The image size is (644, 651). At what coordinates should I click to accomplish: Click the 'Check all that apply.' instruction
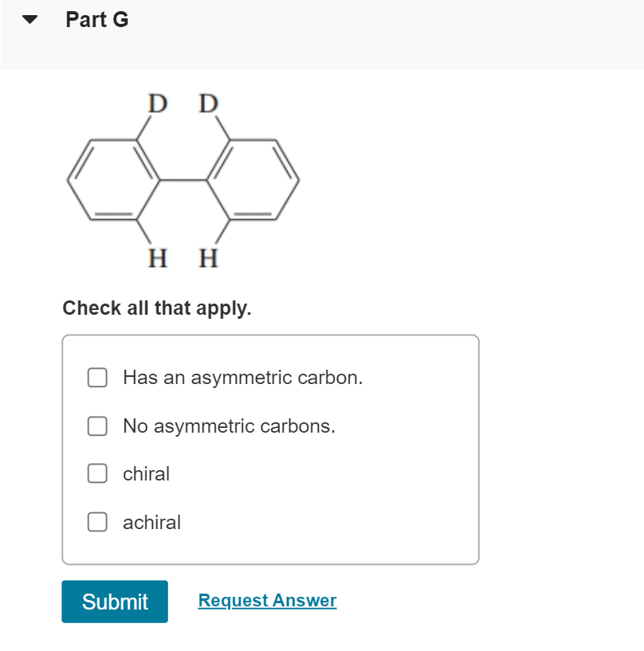click(157, 308)
